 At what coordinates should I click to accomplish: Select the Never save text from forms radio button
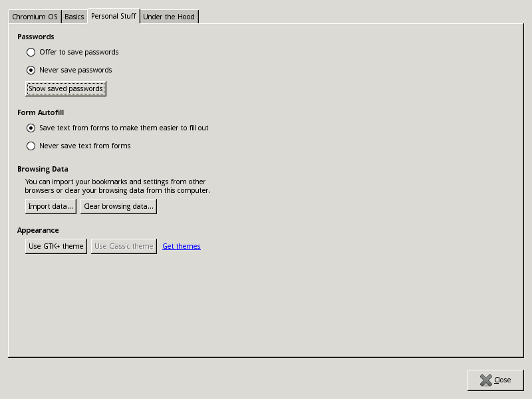31,146
